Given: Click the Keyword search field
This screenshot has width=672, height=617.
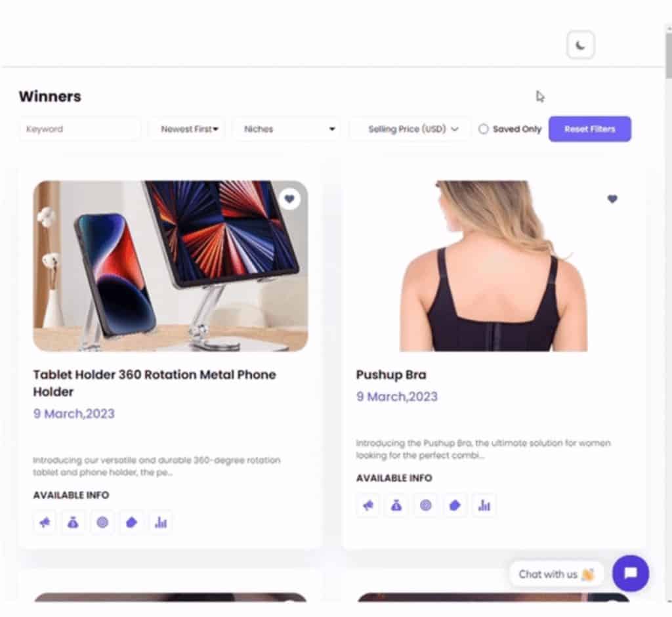Looking at the screenshot, I should (80, 129).
